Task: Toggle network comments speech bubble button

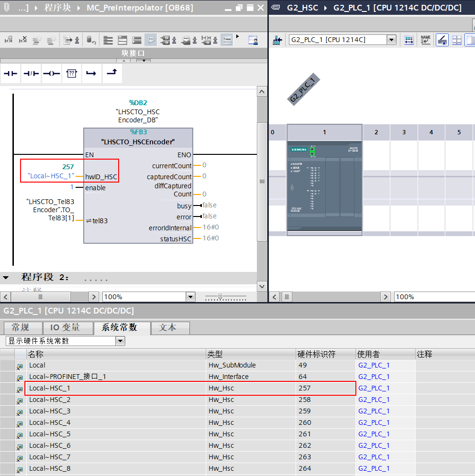Action: click(x=151, y=40)
